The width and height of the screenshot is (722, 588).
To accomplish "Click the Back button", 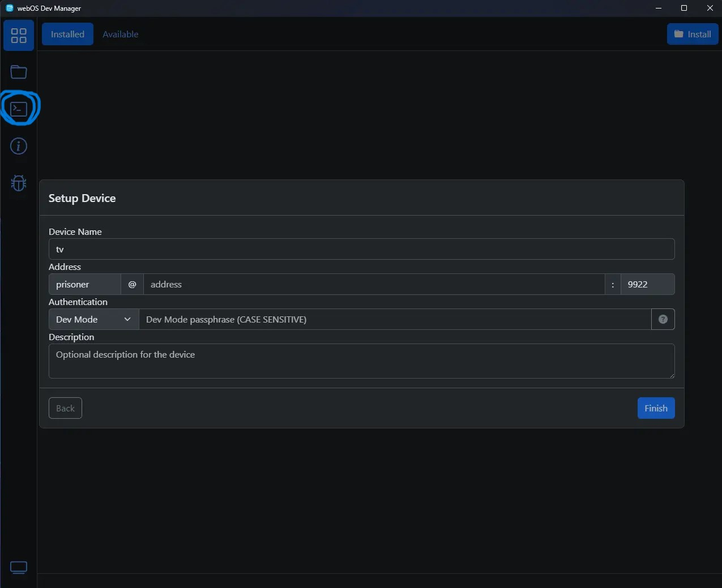I will click(x=65, y=408).
